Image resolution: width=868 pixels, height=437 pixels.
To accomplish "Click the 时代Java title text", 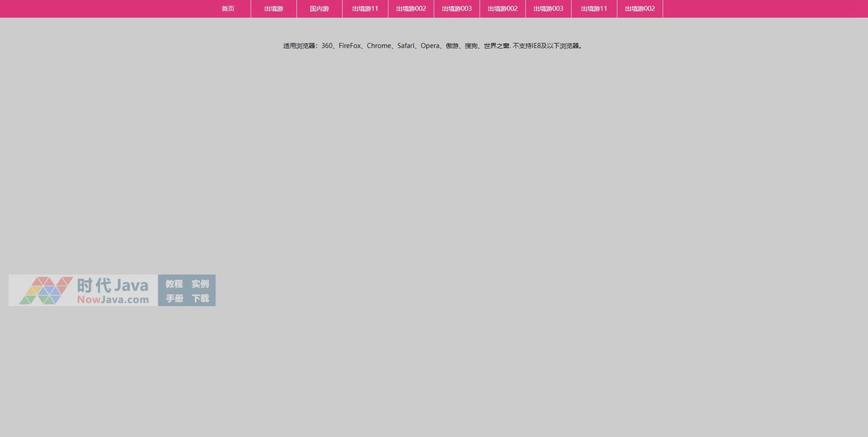I will point(113,285).
